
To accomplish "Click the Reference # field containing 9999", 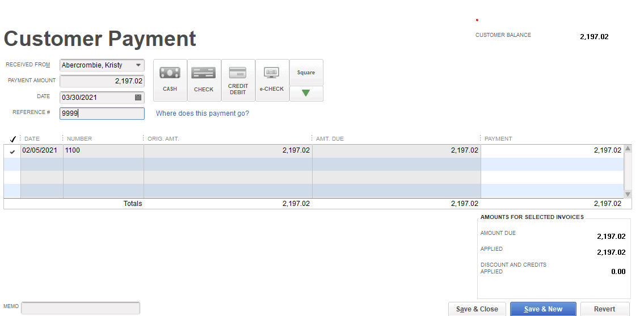I will point(102,113).
